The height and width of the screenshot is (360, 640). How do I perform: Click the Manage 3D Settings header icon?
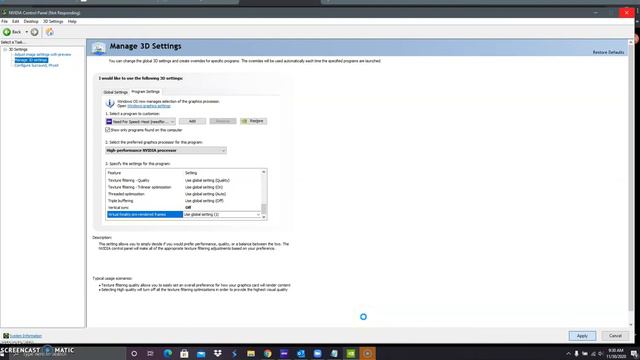tap(98, 48)
